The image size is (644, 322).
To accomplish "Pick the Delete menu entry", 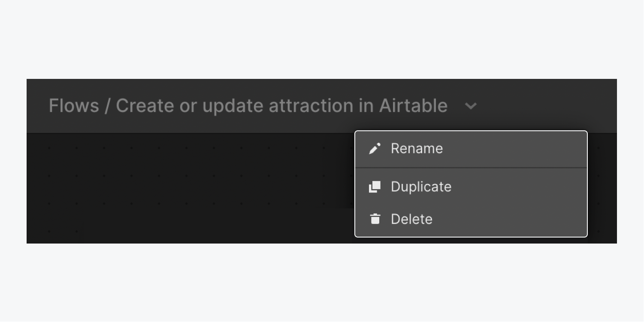I will (x=471, y=219).
